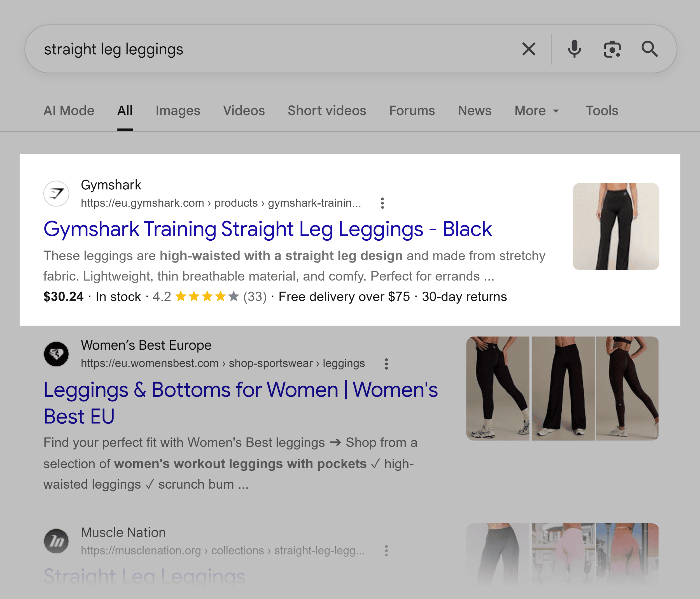Click the Gymshark black leggings thumbnail
The image size is (700, 599).
pos(616,226)
